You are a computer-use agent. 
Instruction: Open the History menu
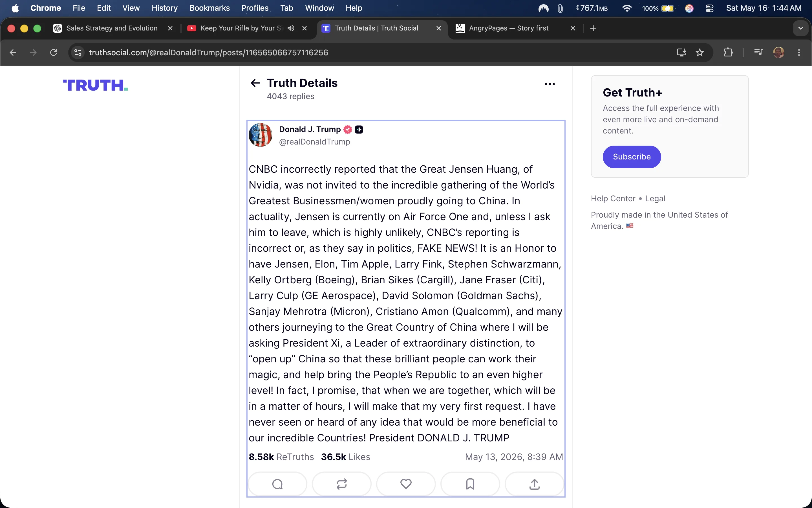[164, 8]
